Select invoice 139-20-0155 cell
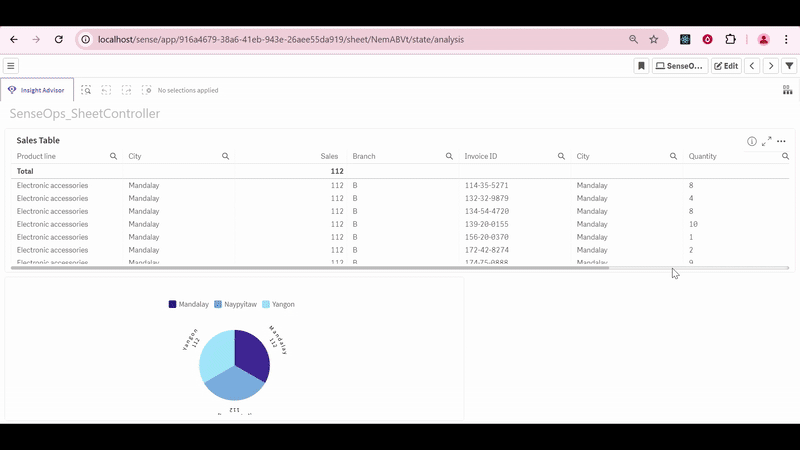Image resolution: width=800 pixels, height=450 pixels. pyautogui.click(x=515, y=224)
